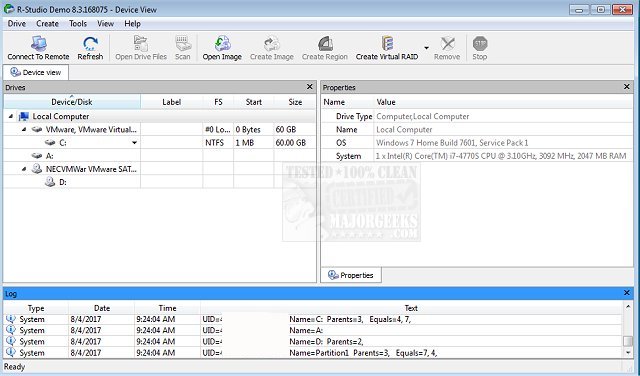The height and width of the screenshot is (376, 640).
Task: Click the Stop icon in toolbar
Action: point(480,43)
